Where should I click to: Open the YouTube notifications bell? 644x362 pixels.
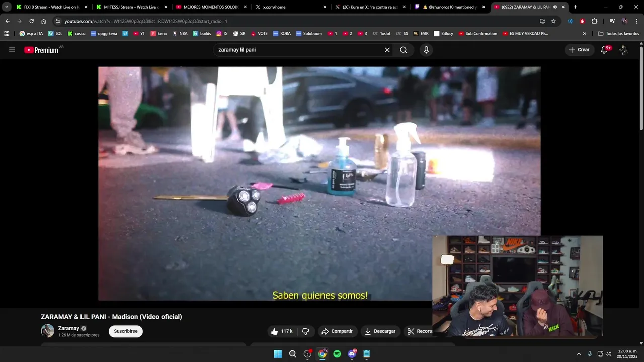coord(604,50)
